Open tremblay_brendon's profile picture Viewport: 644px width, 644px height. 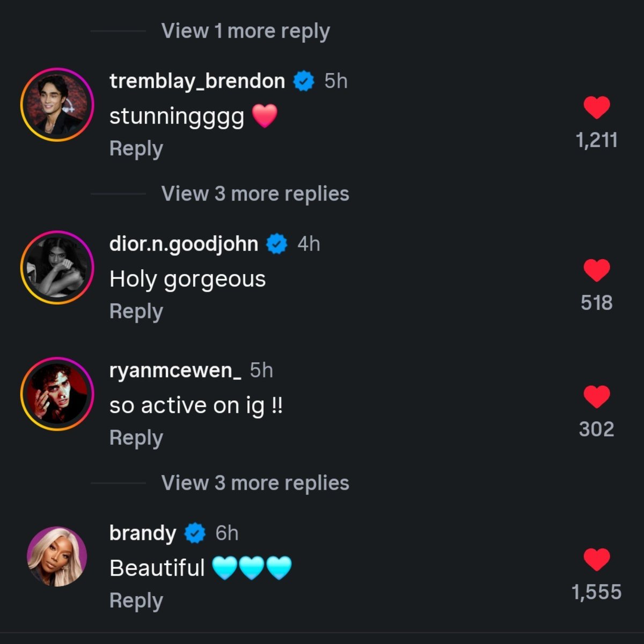57,105
